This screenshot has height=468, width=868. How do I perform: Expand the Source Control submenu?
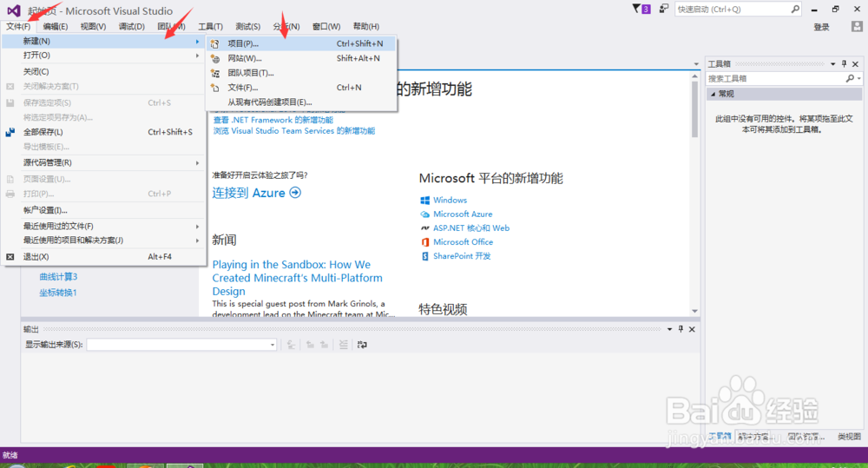(x=103, y=162)
